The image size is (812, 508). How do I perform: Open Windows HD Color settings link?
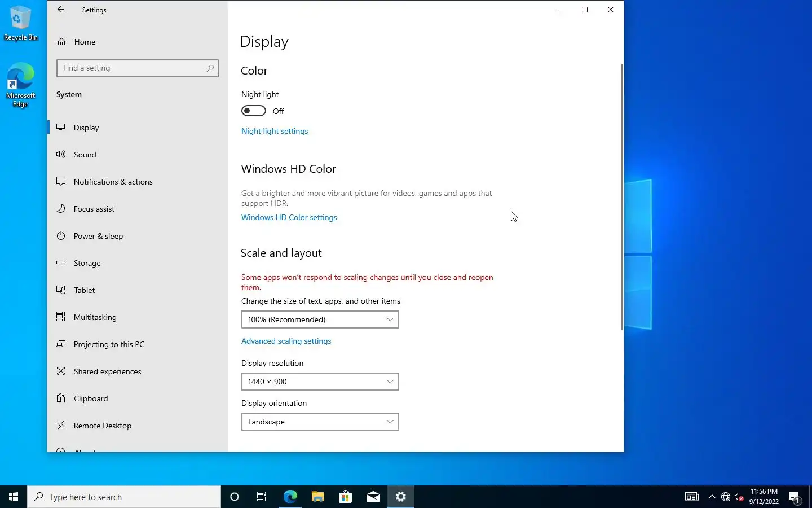(x=289, y=217)
